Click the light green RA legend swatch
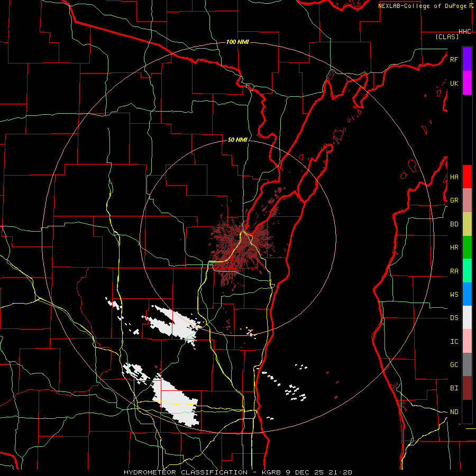This screenshot has width=476, height=476. click(x=467, y=271)
